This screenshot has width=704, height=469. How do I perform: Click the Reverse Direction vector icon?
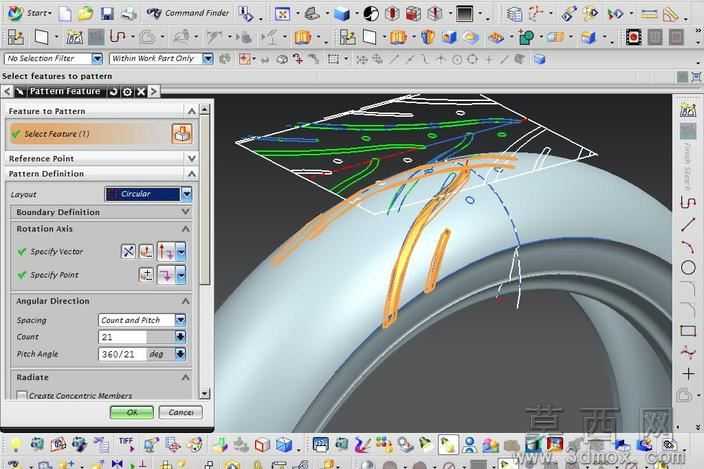click(x=128, y=252)
